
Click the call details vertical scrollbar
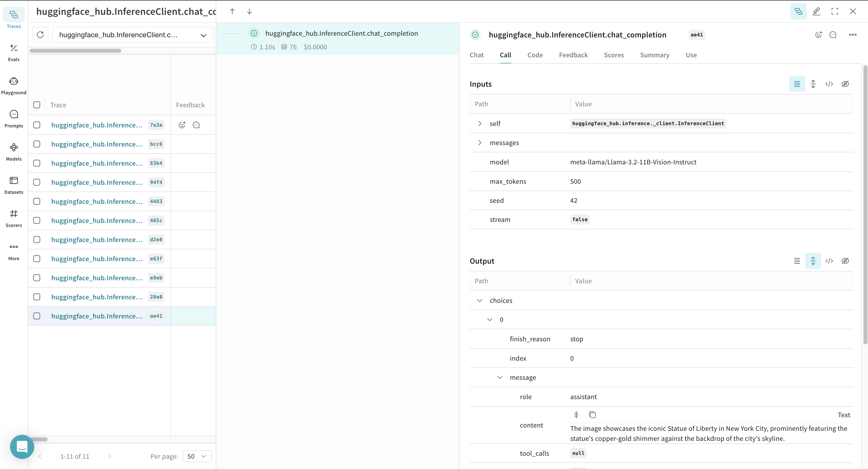865,205
